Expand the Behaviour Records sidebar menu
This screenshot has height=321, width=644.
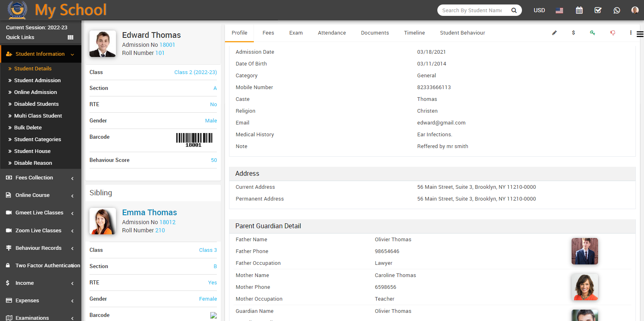pyautogui.click(x=40, y=248)
